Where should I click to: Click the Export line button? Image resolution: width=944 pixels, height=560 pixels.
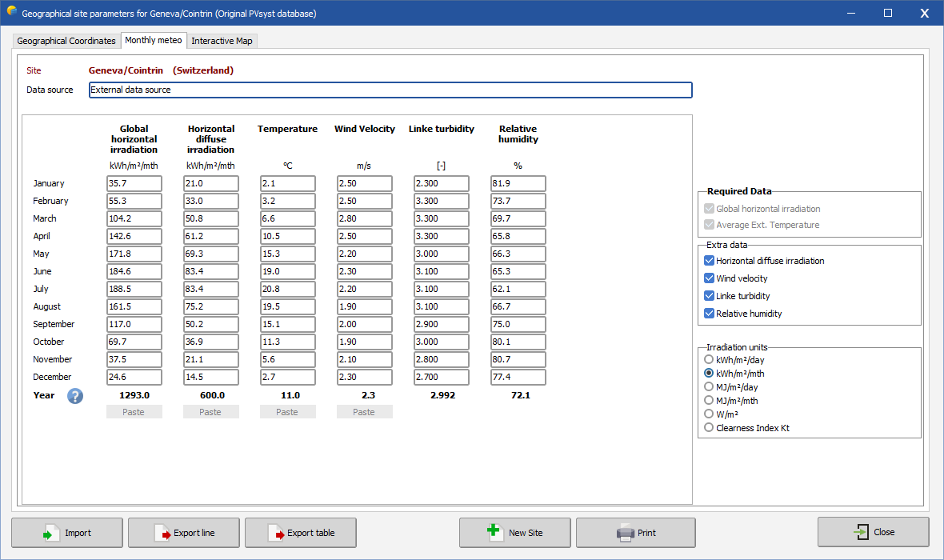point(184,533)
